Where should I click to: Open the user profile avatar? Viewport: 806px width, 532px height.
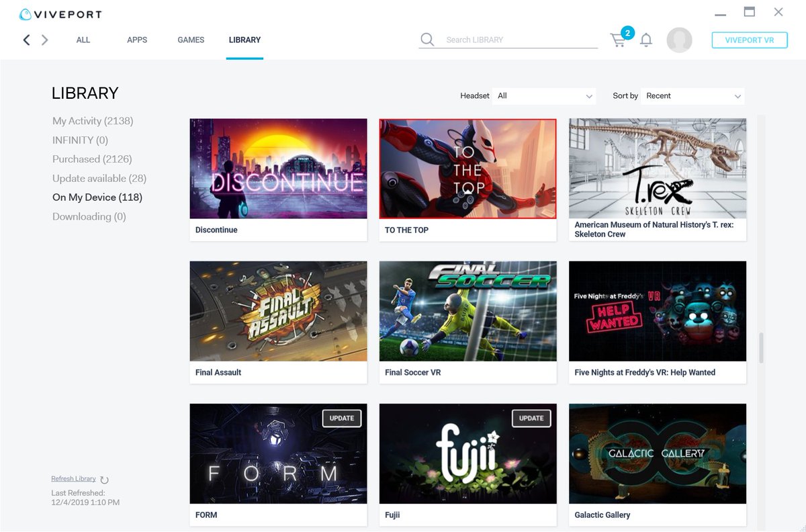(x=679, y=40)
